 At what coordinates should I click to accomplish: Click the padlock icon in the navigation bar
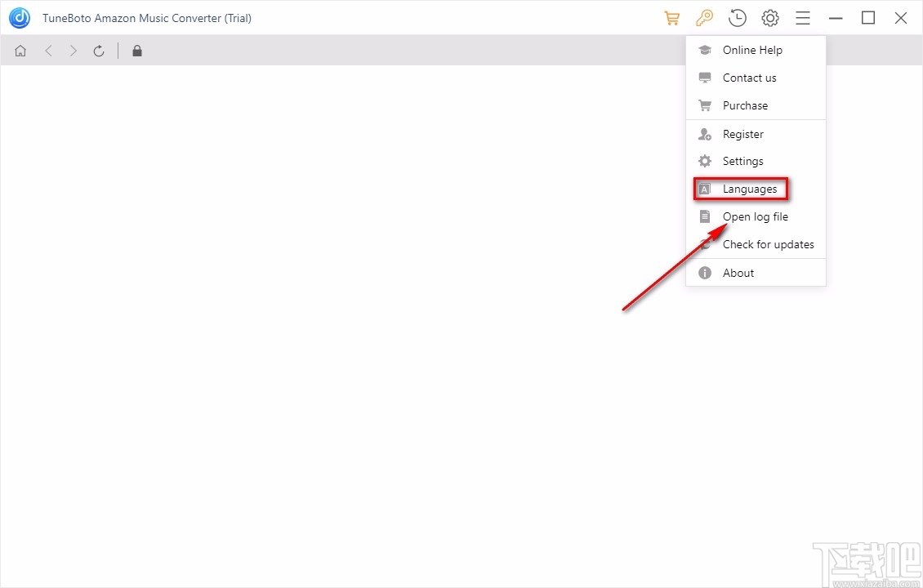point(137,51)
